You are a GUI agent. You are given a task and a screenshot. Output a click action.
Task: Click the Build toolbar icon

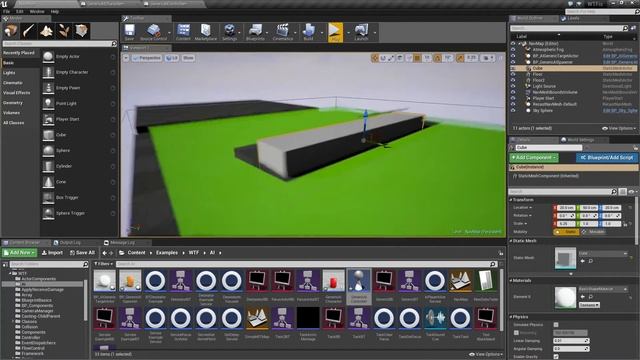pyautogui.click(x=309, y=32)
